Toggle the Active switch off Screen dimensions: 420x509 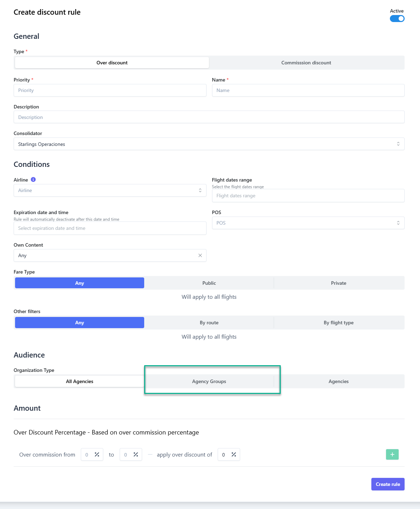click(397, 19)
